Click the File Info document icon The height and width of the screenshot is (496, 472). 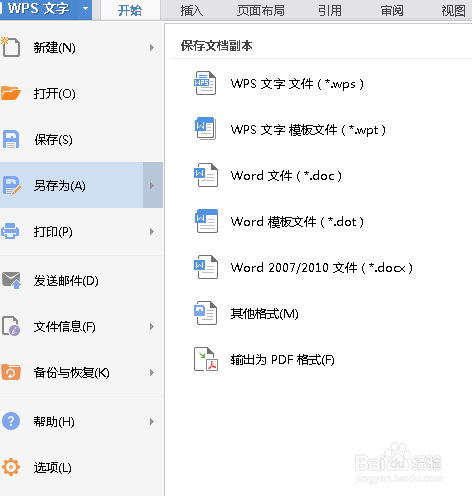[11, 326]
